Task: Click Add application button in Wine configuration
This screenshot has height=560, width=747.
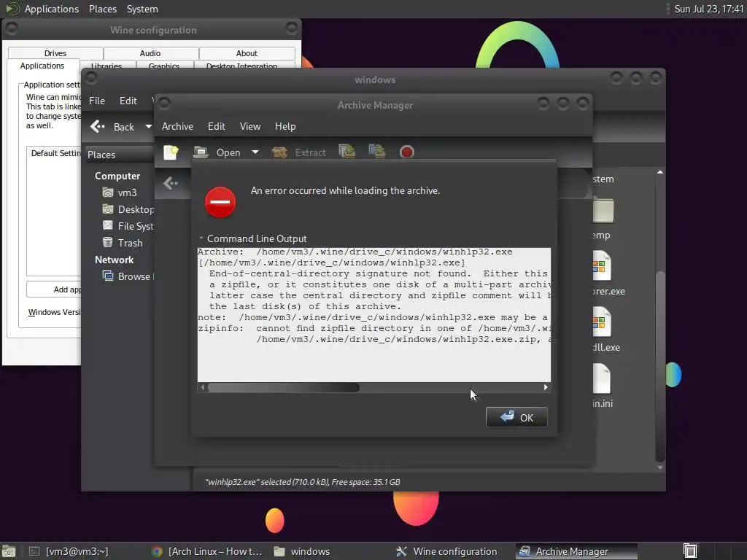Action: (54, 289)
